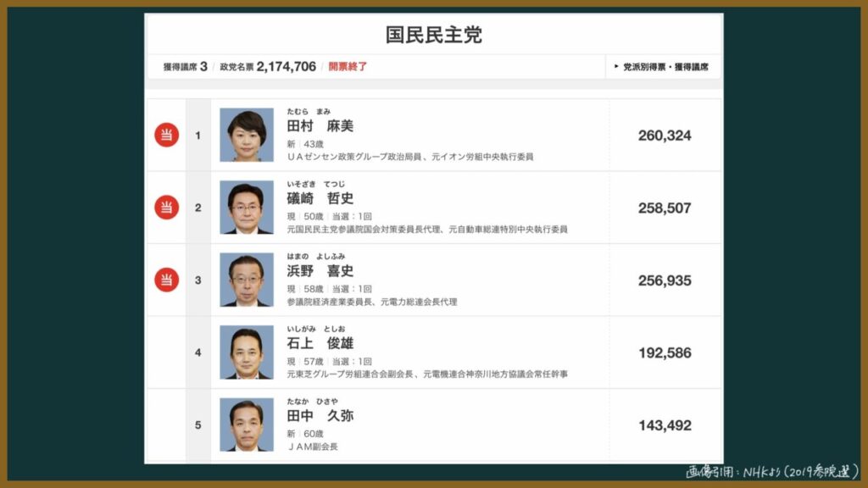Click the red 当 badge beside 礒崎 哲史
The image size is (868, 488).
[166, 208]
